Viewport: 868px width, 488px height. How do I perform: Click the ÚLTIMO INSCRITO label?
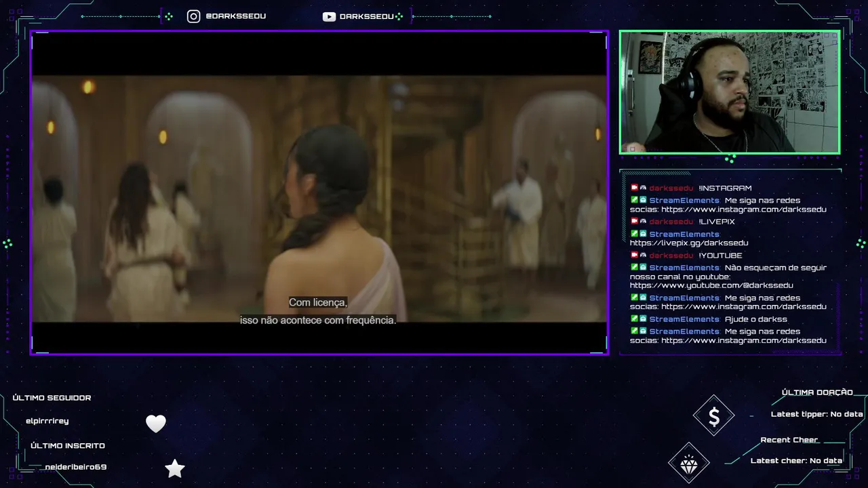click(68, 445)
